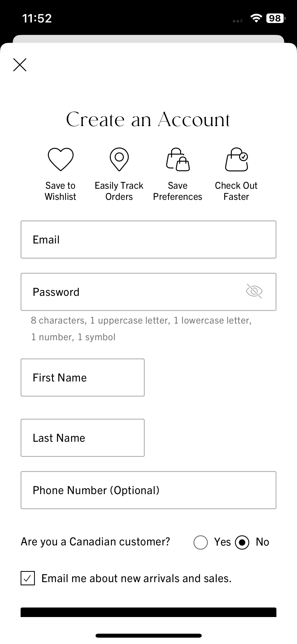
Task: Tap the location pin Track Orders icon
Action: [x=119, y=159]
